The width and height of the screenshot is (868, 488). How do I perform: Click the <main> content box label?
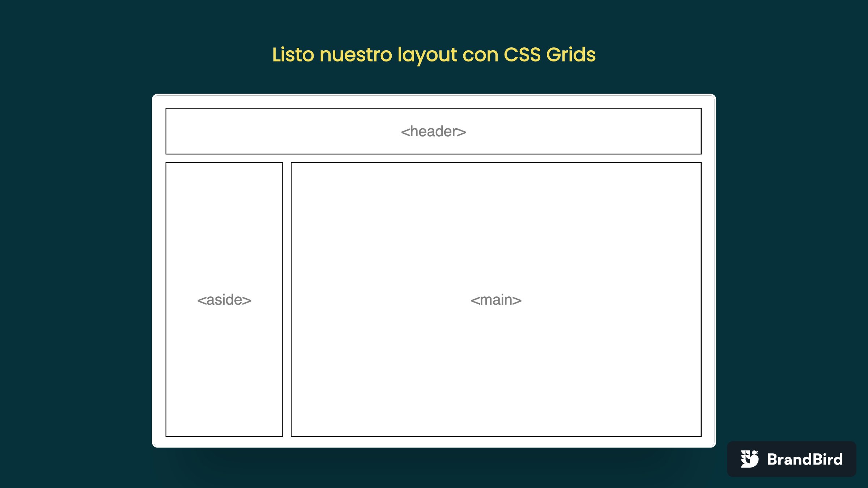point(496,300)
